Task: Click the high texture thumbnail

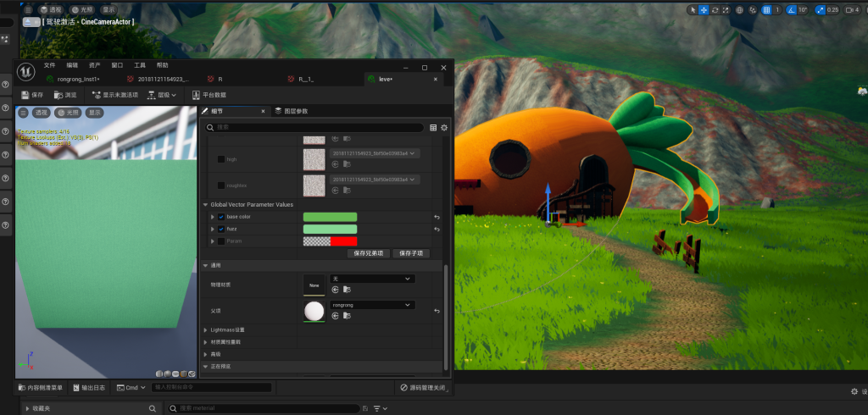Action: coord(314,159)
